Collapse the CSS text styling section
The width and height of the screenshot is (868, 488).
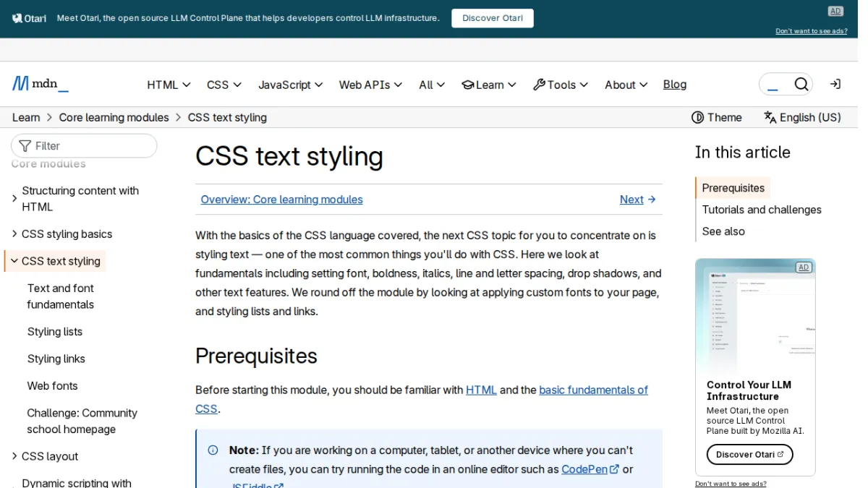pyautogui.click(x=14, y=261)
